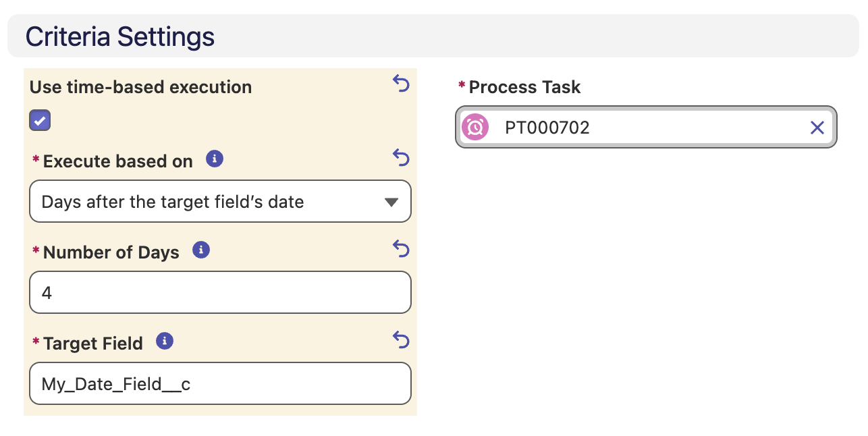Clear the PT000702 Process Task selection
The height and width of the screenshot is (436, 868).
(x=817, y=128)
